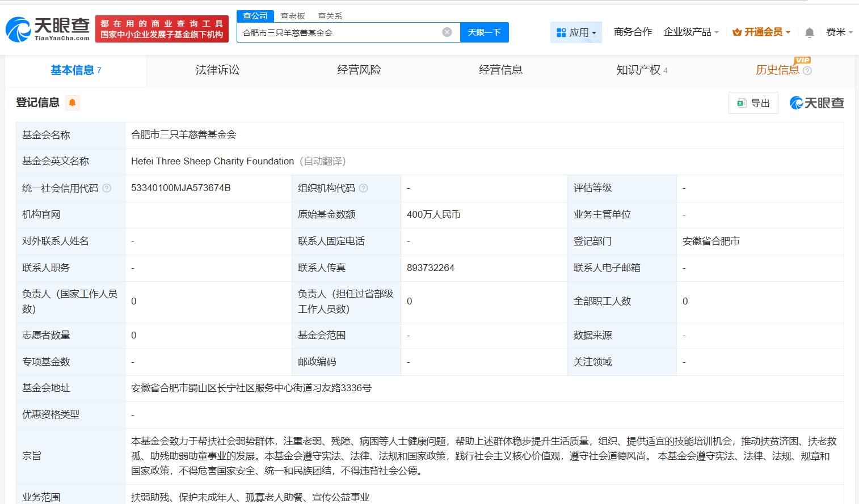The height and width of the screenshot is (504, 859).
Task: Click the 登记信息 section heading
Action: (x=37, y=103)
